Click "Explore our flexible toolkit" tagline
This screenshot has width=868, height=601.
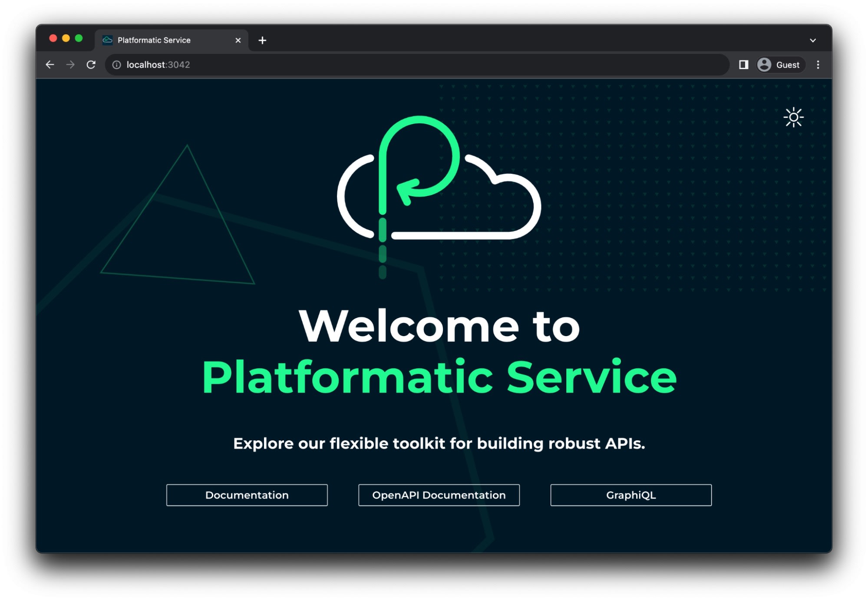[439, 443]
